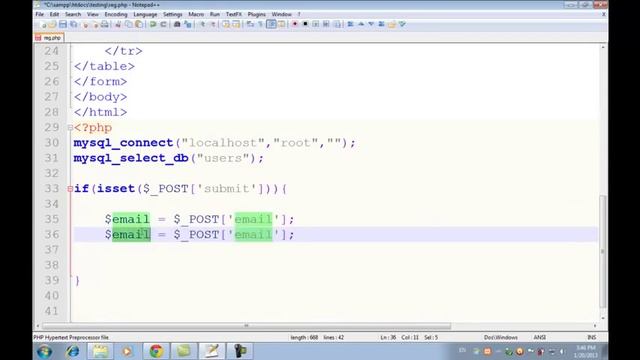Open Google Chrome from the taskbar

pyautogui.click(x=156, y=351)
